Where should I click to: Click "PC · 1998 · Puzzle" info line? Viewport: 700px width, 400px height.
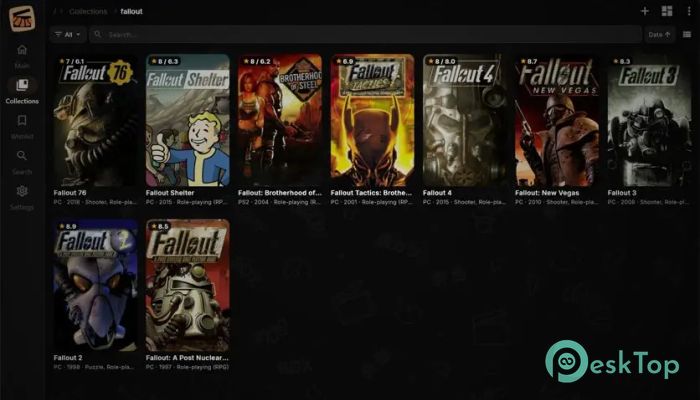95,367
